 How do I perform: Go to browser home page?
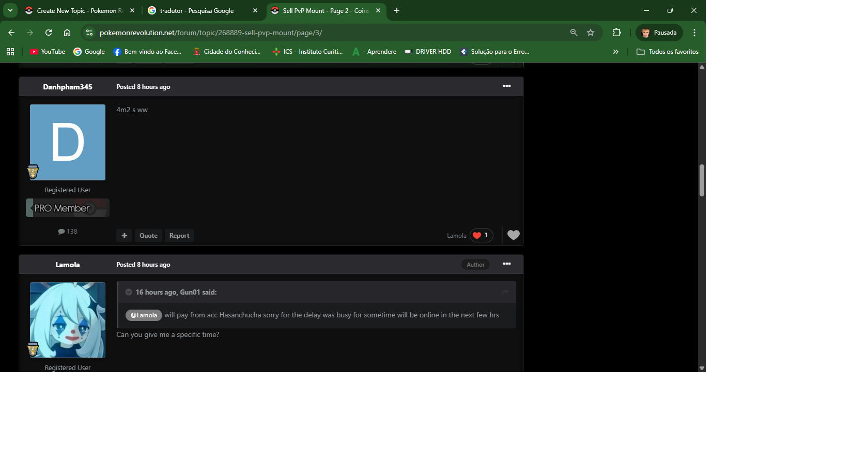tap(67, 33)
